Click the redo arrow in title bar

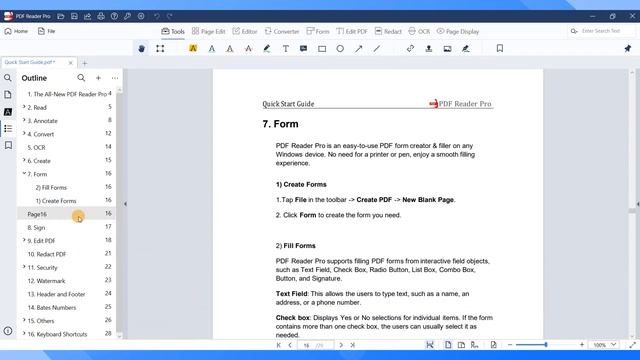(x=170, y=16)
